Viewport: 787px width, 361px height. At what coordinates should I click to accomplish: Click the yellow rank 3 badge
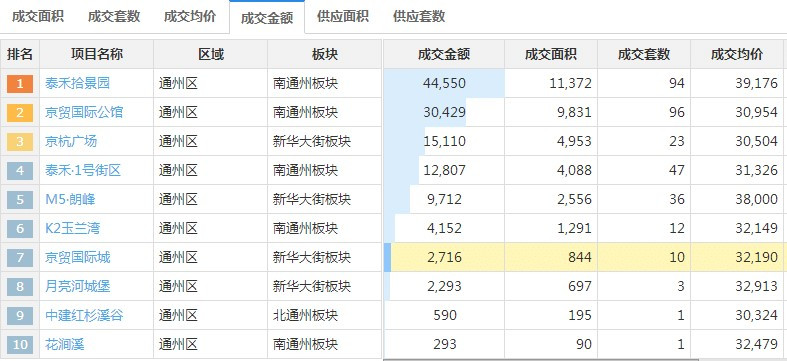pyautogui.click(x=20, y=142)
